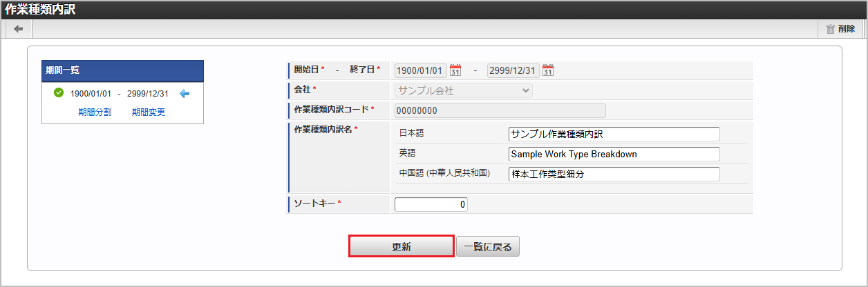
Task: Click the 中国語 name input field
Action: click(x=614, y=174)
